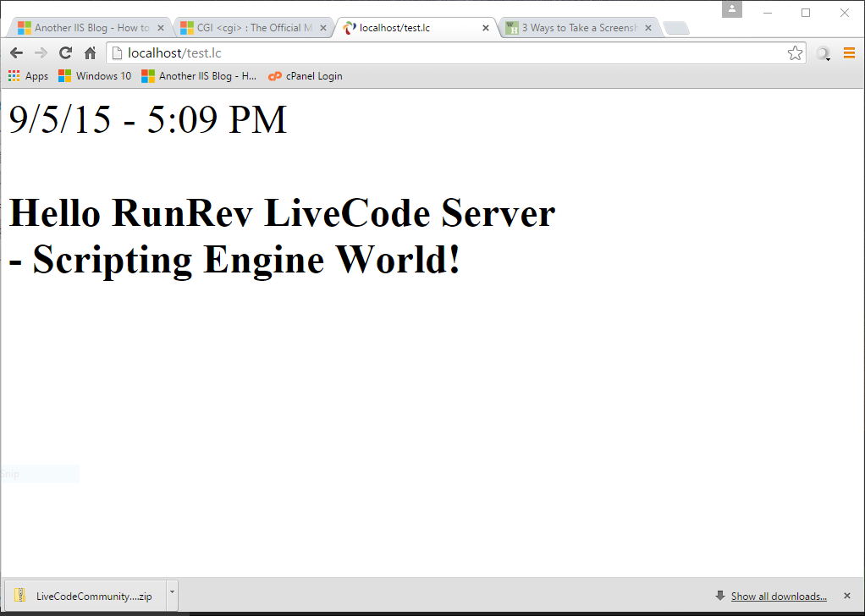Go to the browser home page
865x616 pixels.
pos(90,53)
